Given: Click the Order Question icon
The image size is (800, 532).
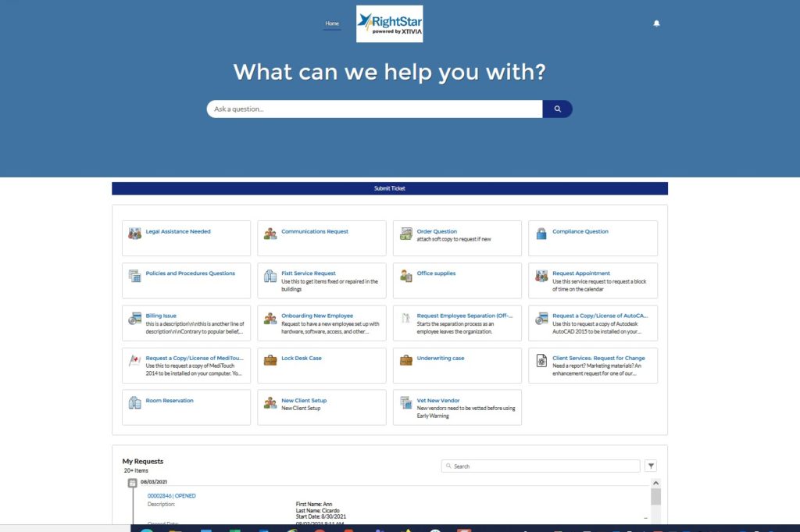Looking at the screenshot, I should (x=405, y=233).
